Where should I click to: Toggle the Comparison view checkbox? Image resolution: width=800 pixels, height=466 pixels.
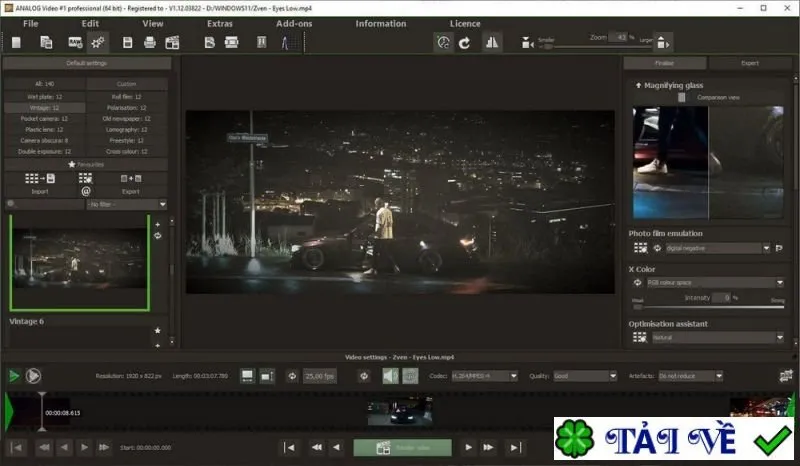tap(682, 97)
